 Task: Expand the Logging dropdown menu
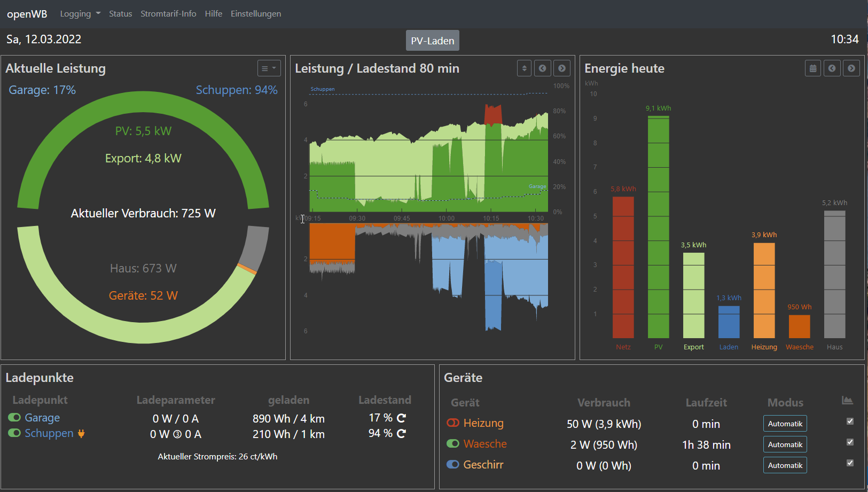80,14
